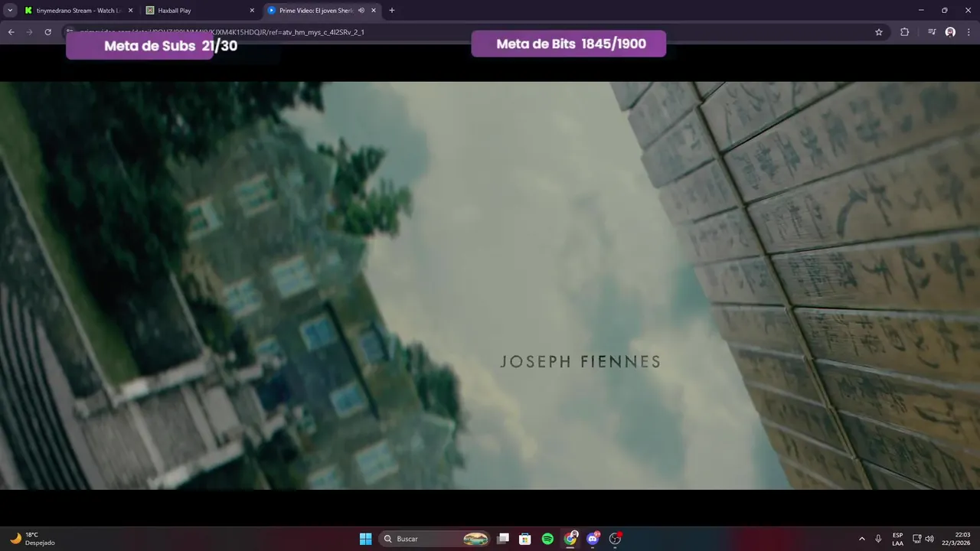Click the Buscar taskbar search box
The image size is (980, 551).
click(435, 539)
